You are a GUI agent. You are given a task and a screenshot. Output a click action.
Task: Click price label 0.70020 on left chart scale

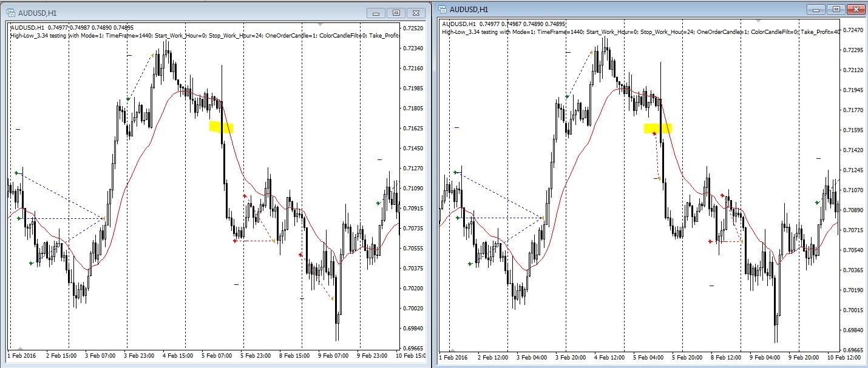pyautogui.click(x=413, y=309)
